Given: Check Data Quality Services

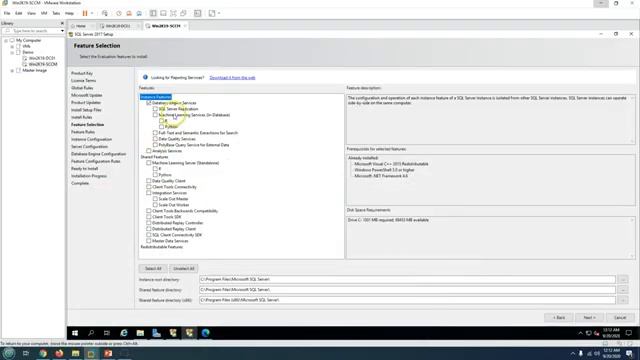Looking at the screenshot, I should 156,139.
